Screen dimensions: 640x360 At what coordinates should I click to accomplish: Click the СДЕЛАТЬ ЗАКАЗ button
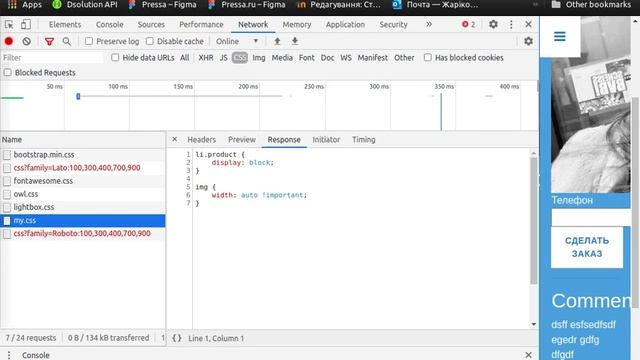pyautogui.click(x=587, y=247)
